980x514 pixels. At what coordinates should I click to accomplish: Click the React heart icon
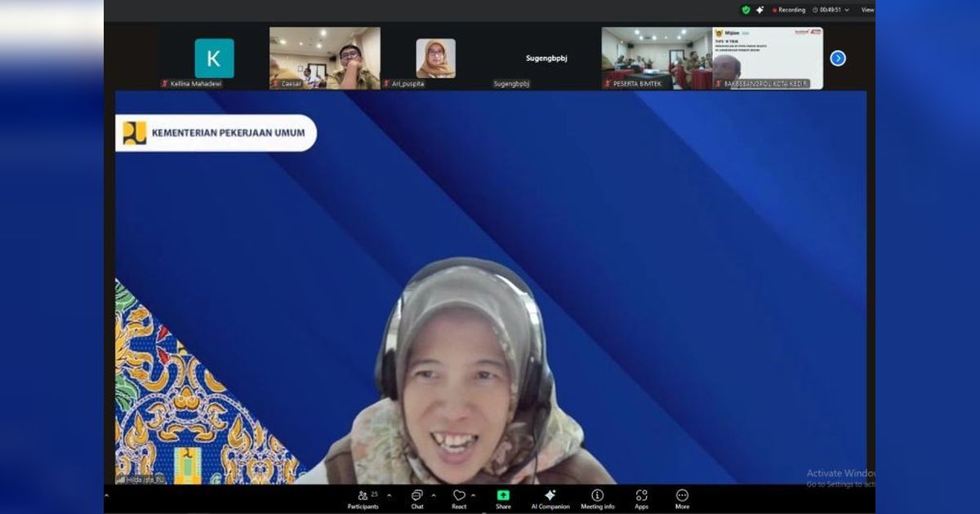(x=459, y=496)
